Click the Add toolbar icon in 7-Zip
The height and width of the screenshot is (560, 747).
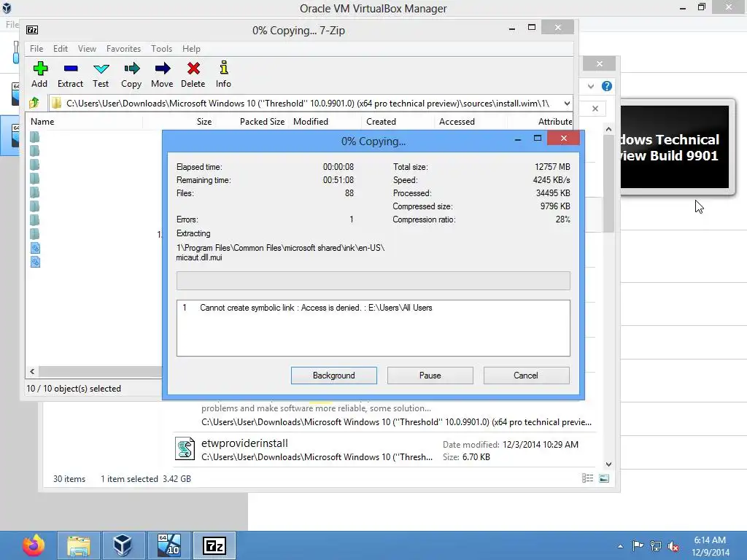tap(39, 69)
